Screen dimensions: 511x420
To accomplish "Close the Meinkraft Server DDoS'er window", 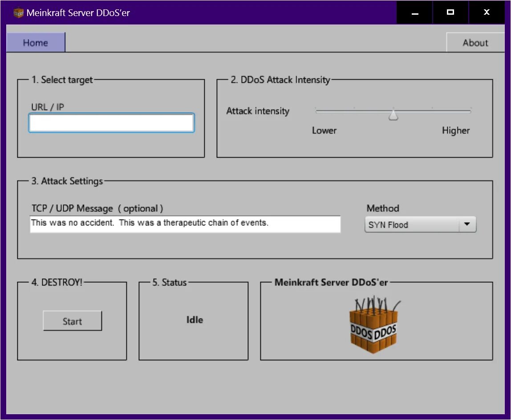I will pyautogui.click(x=487, y=12).
